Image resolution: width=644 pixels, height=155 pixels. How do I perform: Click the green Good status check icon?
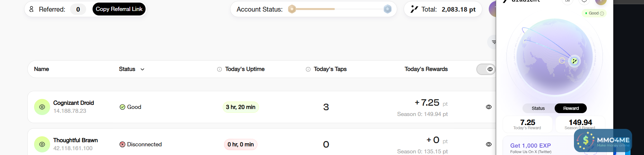(x=122, y=107)
